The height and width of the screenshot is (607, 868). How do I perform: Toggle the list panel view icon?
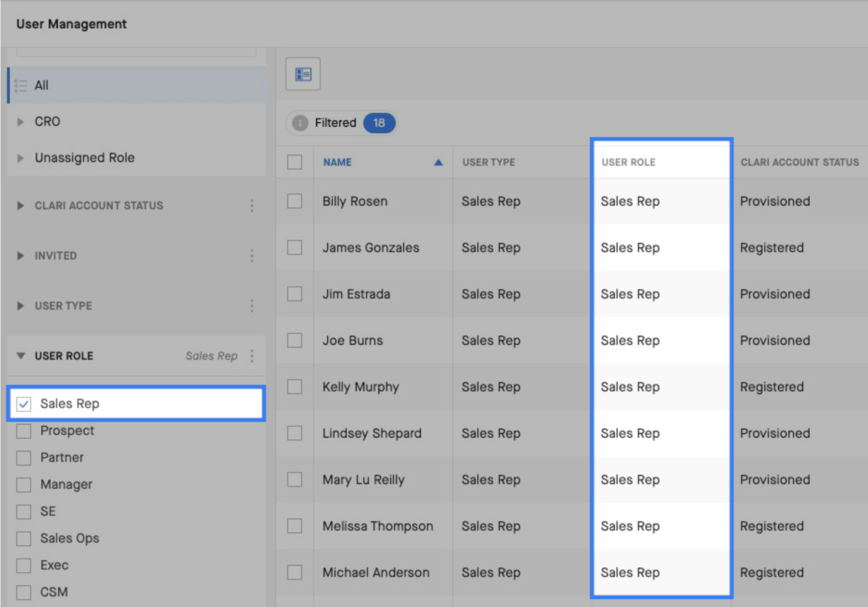point(303,74)
